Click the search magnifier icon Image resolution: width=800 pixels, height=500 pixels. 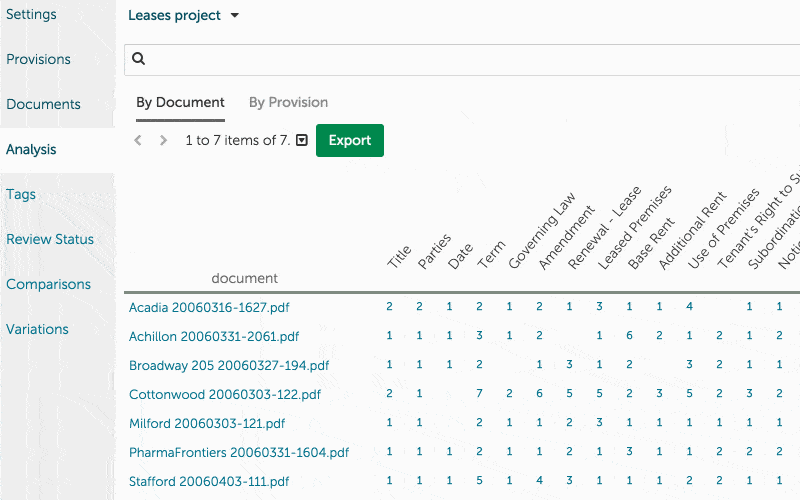(x=138, y=59)
